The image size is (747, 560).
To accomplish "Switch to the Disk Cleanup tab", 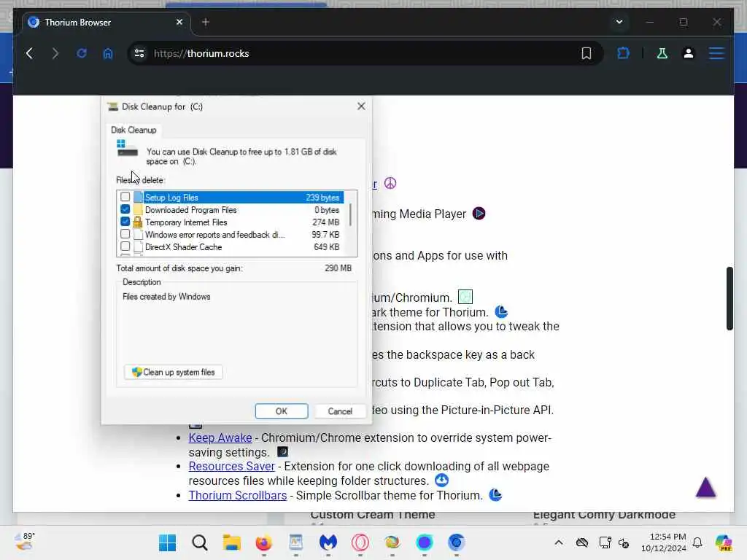I will tap(133, 130).
